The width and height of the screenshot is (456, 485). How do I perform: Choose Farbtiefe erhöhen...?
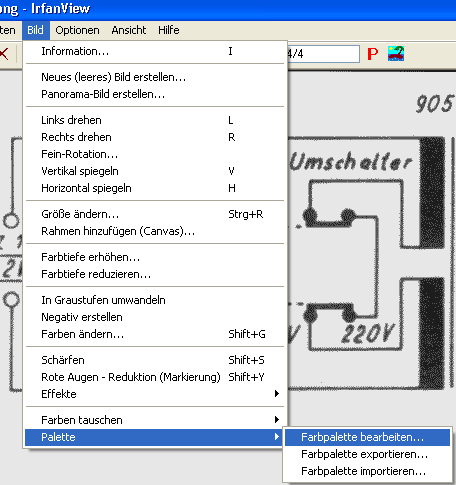155,257
